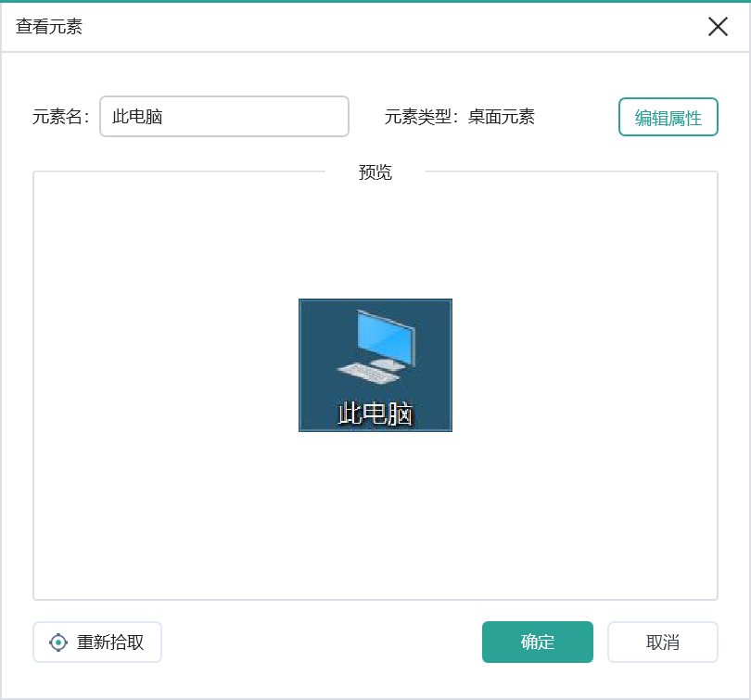Screen dimensions: 751x700
Task: Confirm with the 确定 button
Action: click(538, 642)
